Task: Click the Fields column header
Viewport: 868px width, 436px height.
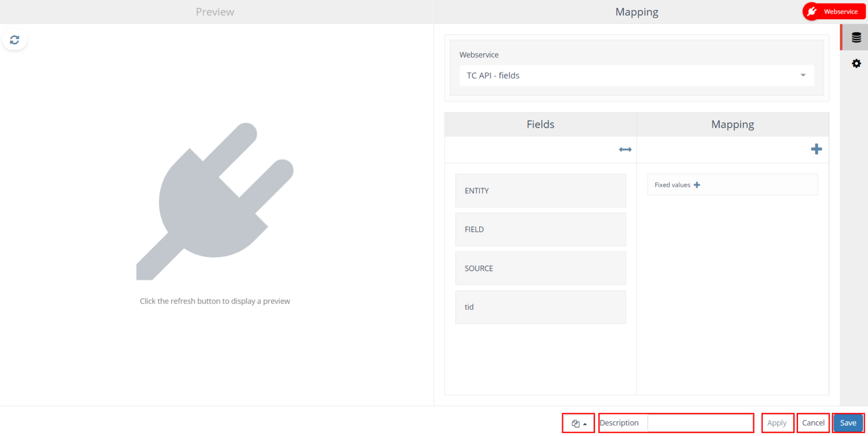Action: tap(541, 124)
